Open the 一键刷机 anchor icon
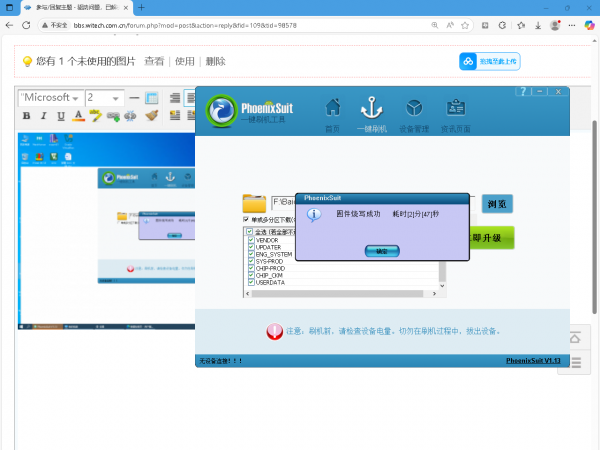 point(371,111)
